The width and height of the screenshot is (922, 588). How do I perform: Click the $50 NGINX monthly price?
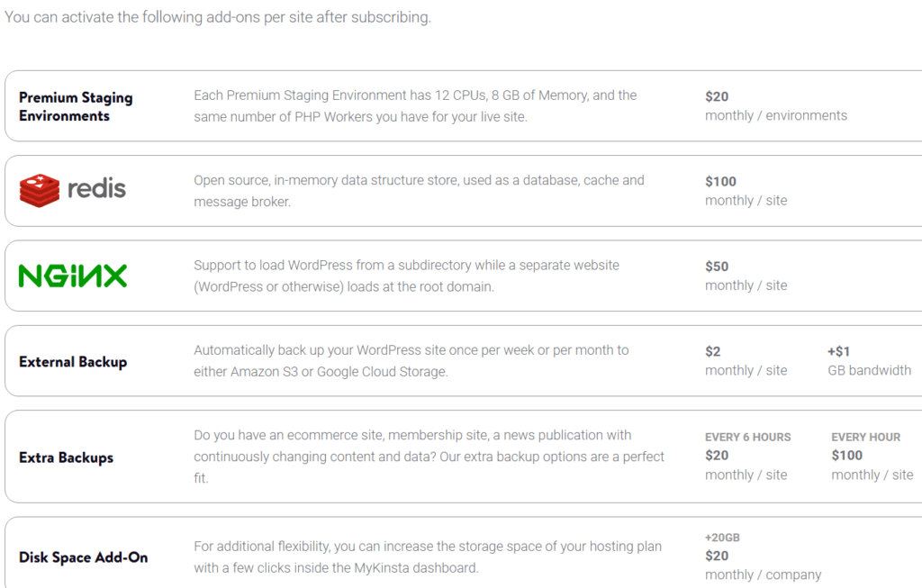coord(717,267)
